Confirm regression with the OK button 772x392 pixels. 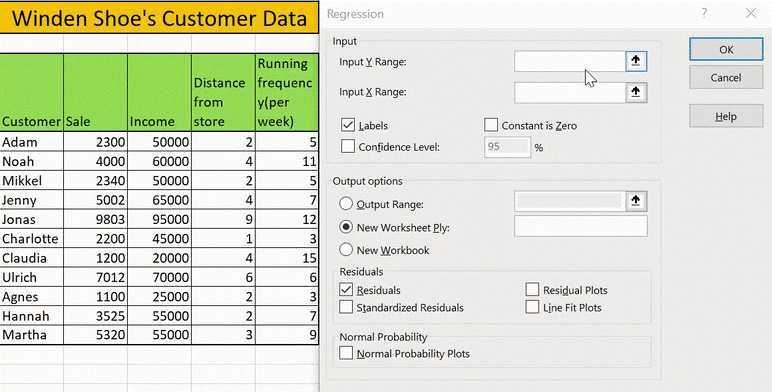726,49
